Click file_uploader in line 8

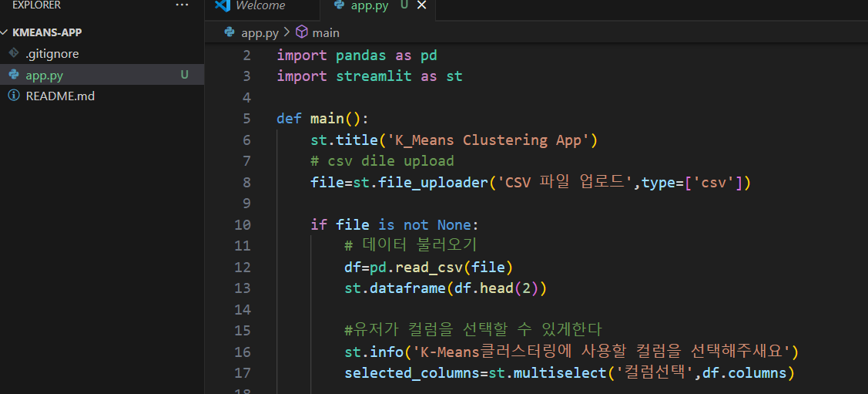tap(434, 182)
